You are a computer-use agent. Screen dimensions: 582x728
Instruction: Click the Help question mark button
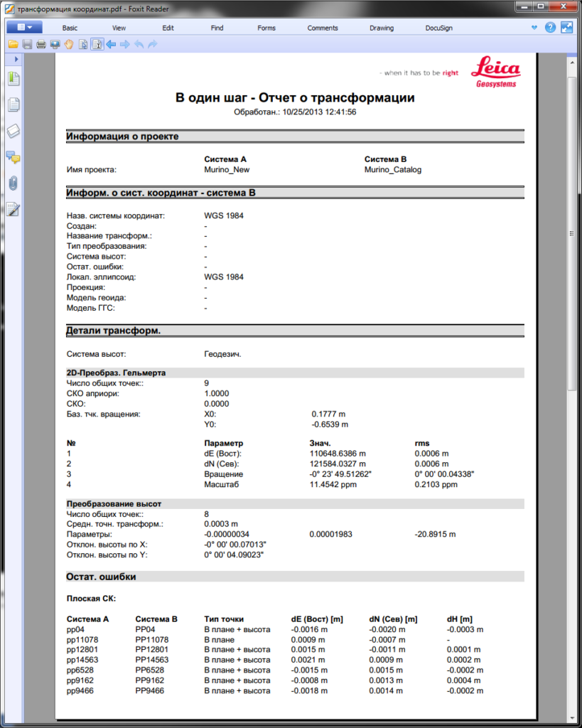550,28
